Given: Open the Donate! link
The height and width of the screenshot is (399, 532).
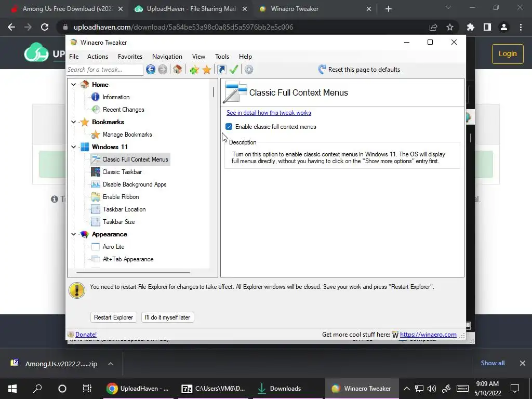Looking at the screenshot, I should [x=86, y=335].
